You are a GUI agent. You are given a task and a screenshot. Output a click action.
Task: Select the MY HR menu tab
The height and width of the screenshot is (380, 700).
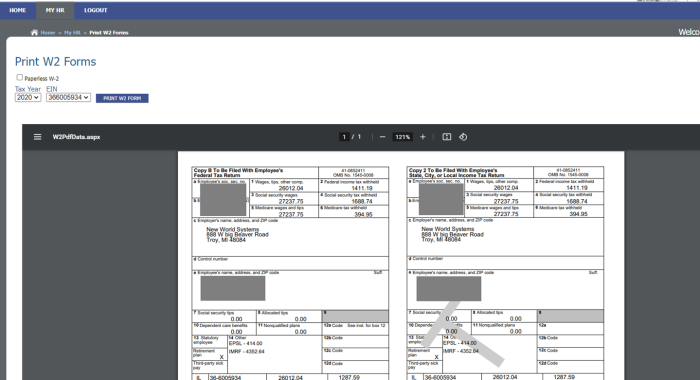pyautogui.click(x=55, y=10)
